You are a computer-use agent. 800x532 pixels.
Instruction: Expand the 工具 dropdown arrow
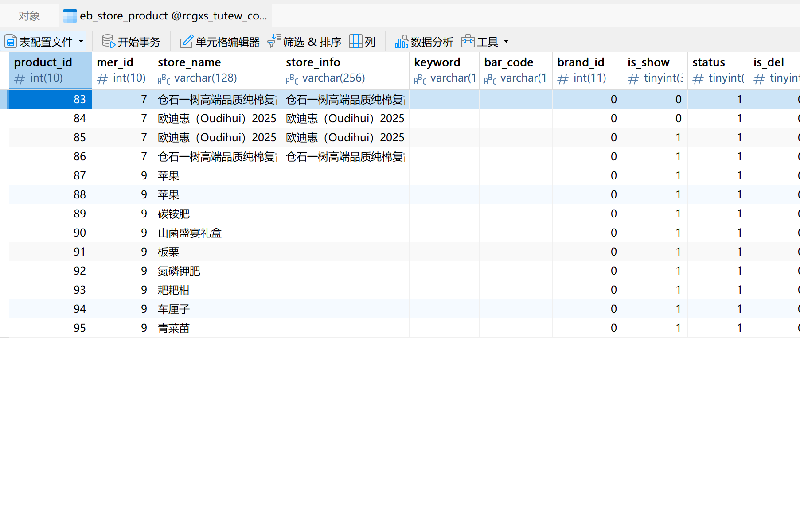point(506,42)
